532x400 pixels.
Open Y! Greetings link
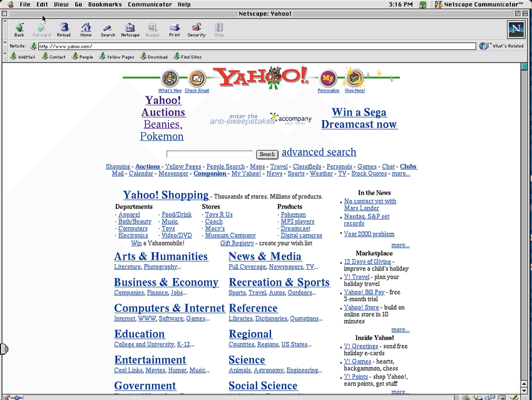pyautogui.click(x=361, y=346)
